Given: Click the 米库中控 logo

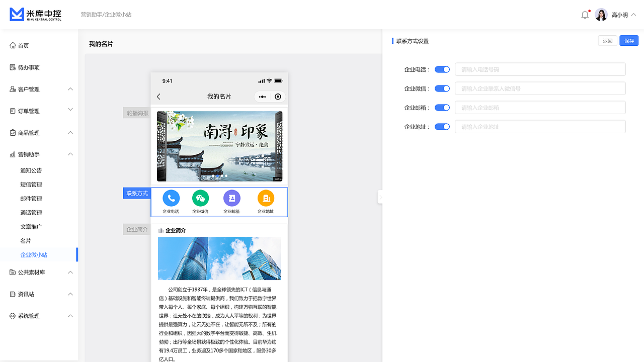Looking at the screenshot, I should (34, 15).
